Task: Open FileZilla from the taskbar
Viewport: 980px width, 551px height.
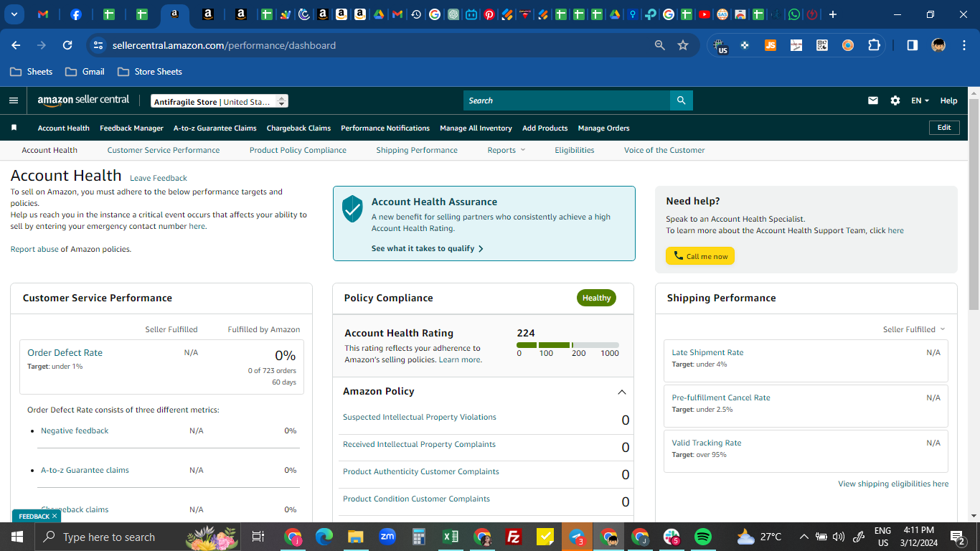Action: coord(514,537)
